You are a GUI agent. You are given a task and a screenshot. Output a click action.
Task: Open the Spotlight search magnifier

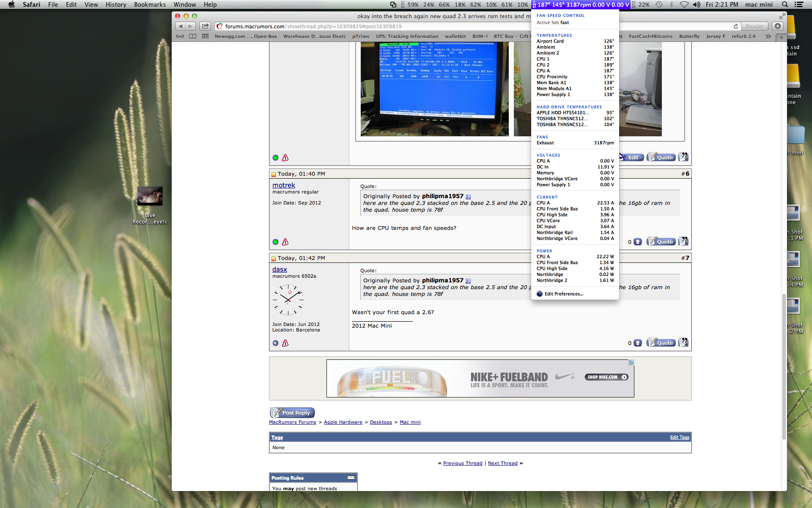[785, 5]
